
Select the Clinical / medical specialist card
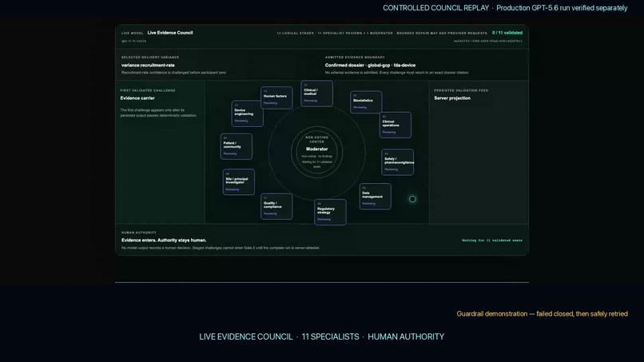(316, 93)
